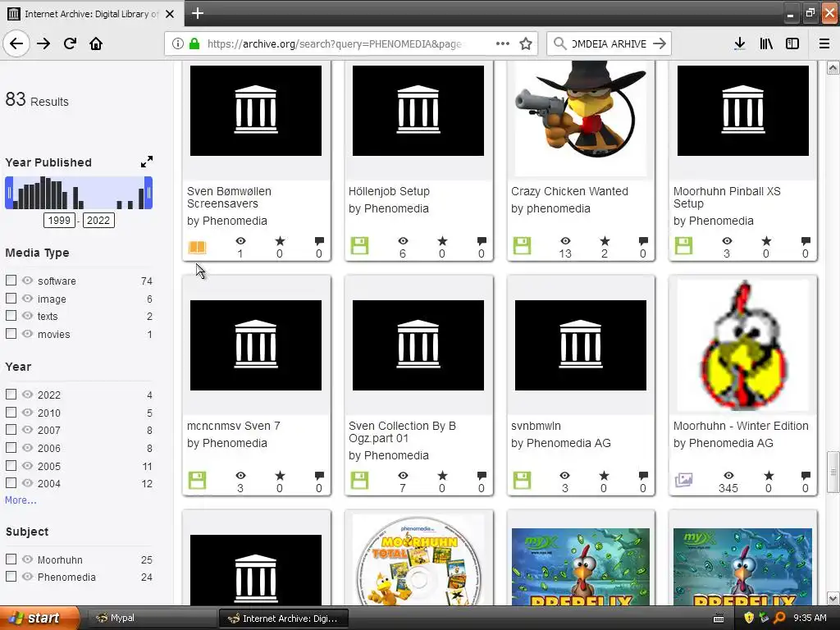Open the library bookmarks icon
The image size is (840, 630).
click(766, 43)
